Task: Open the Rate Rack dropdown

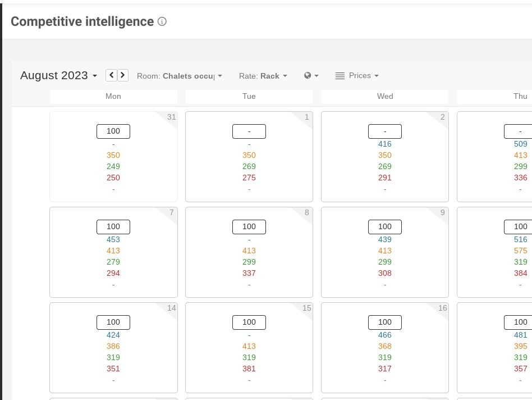Action: [x=263, y=76]
